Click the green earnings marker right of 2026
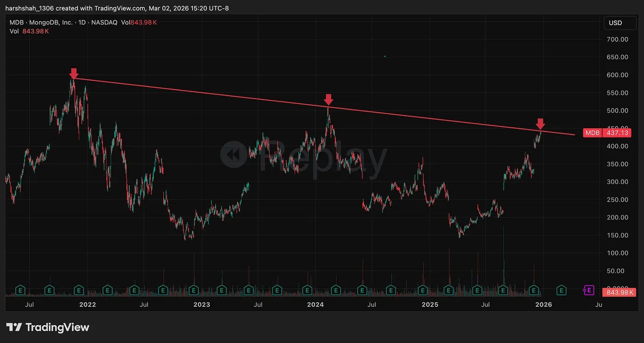The width and height of the screenshot is (644, 343). point(561,290)
